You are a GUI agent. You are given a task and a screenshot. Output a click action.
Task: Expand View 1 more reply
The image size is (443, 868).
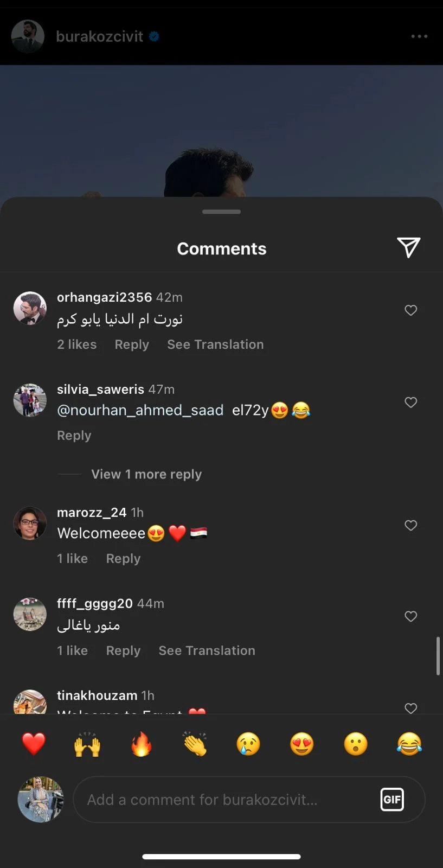[146, 474]
